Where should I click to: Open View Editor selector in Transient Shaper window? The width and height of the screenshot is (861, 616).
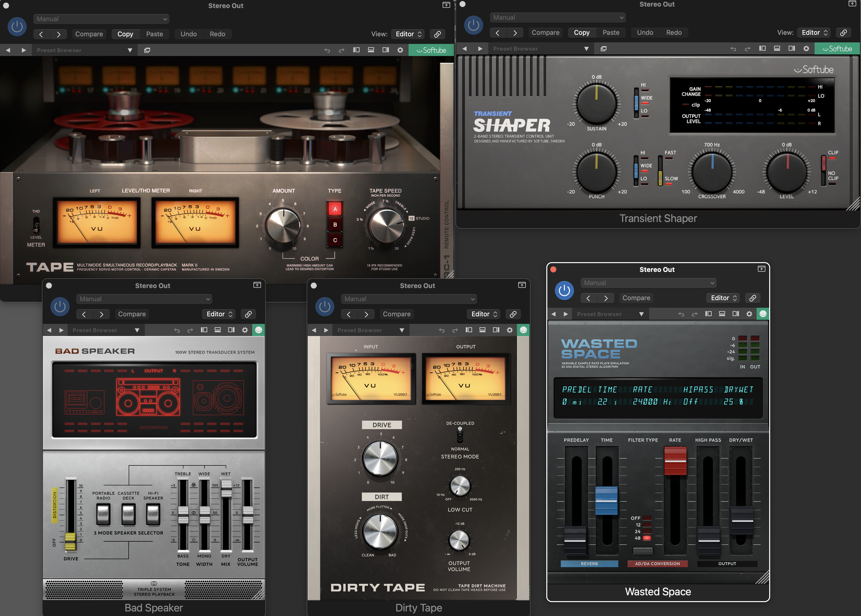814,33
